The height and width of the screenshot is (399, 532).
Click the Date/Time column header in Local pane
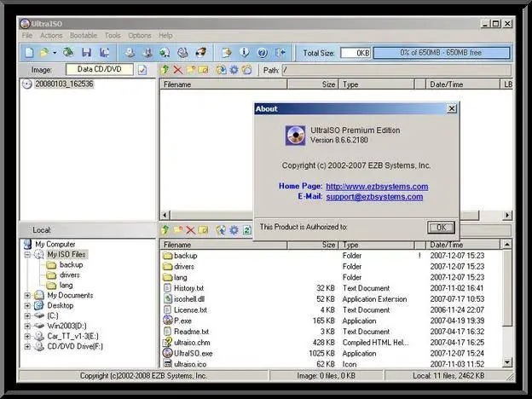click(463, 245)
